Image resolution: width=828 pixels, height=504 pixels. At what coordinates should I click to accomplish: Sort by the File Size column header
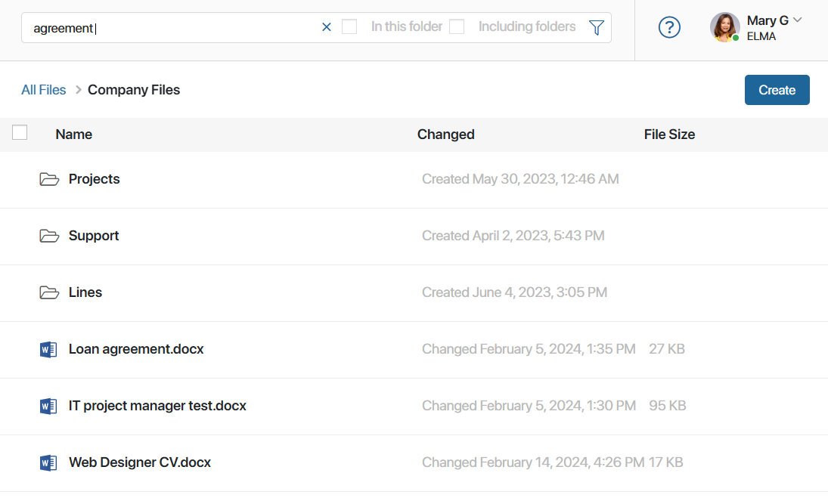click(669, 135)
